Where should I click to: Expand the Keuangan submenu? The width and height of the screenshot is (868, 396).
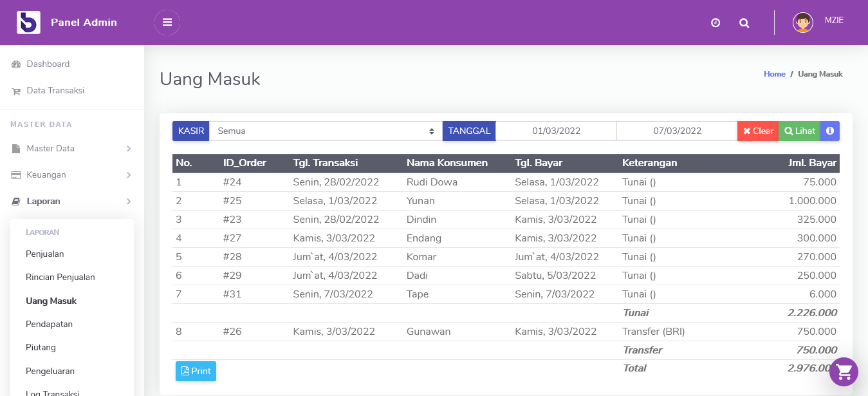[x=72, y=175]
